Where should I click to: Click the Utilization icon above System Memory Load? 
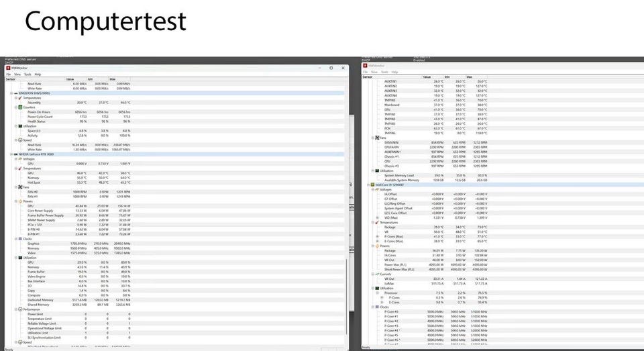pos(377,170)
